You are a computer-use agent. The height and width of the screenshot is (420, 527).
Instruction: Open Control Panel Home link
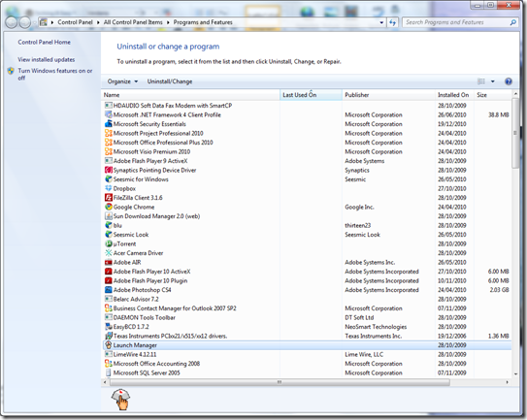(x=44, y=42)
